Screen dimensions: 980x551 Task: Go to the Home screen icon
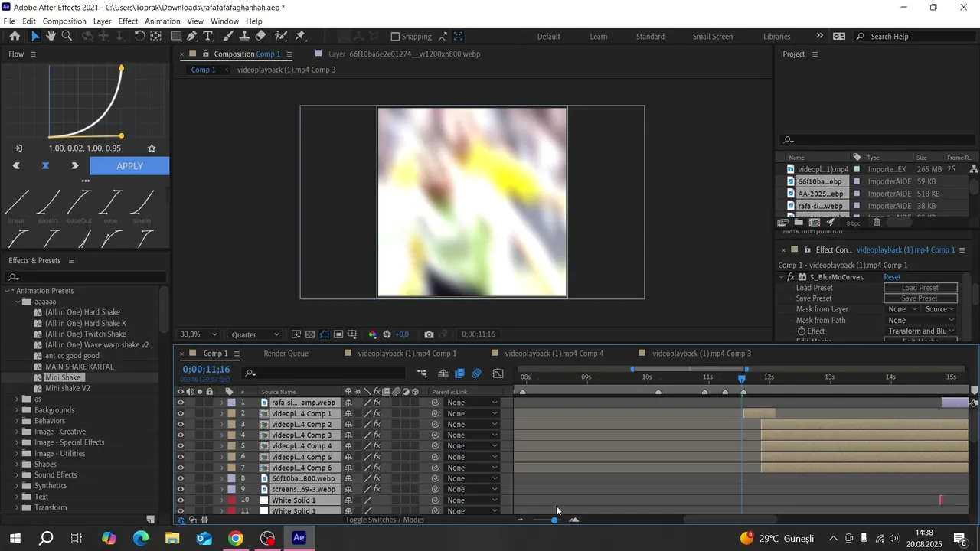(15, 36)
